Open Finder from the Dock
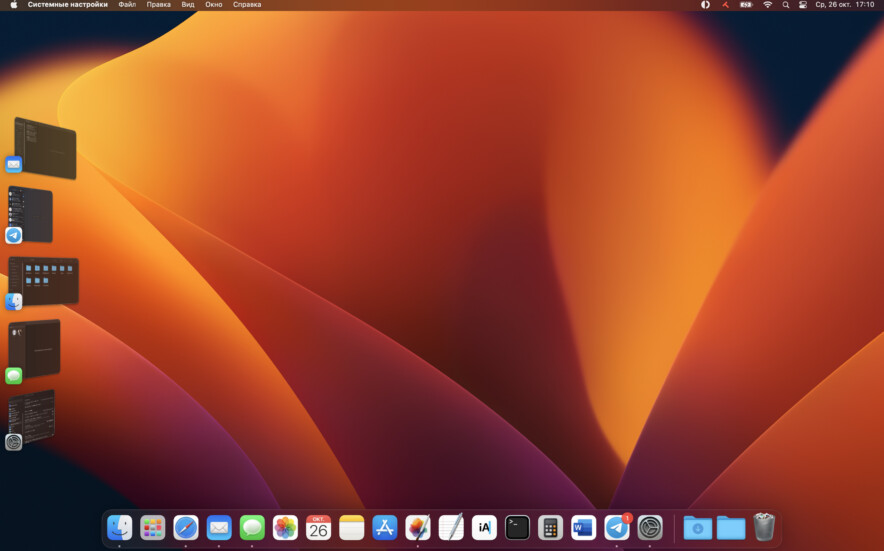This screenshot has height=551, width=884. point(120,528)
